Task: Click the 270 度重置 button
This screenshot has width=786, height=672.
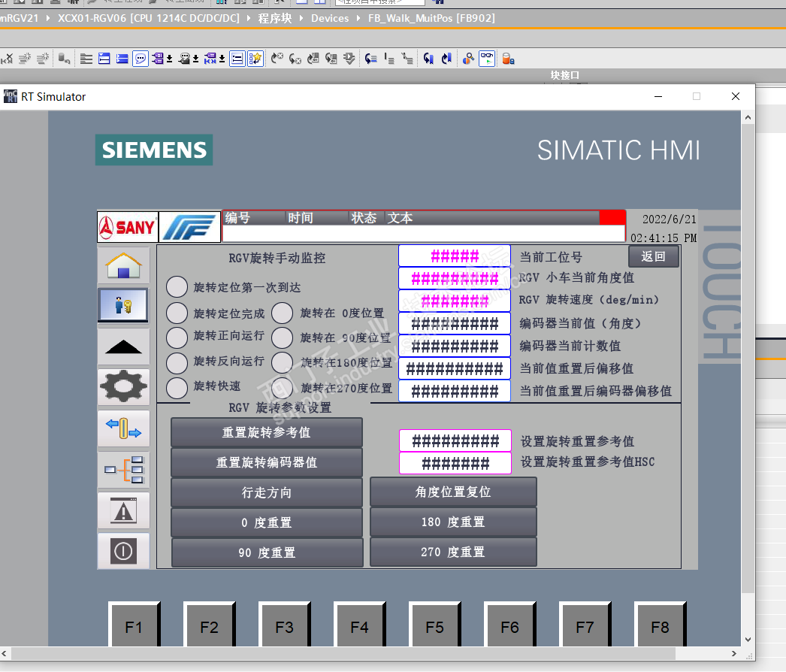Action: coord(453,552)
